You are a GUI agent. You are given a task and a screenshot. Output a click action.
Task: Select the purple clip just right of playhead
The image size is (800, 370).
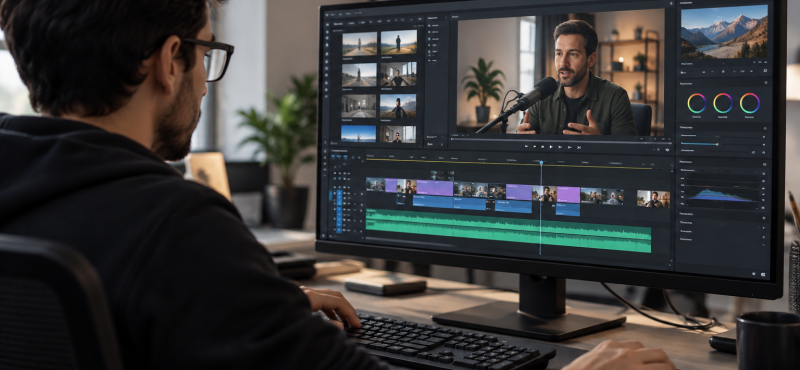click(568, 194)
